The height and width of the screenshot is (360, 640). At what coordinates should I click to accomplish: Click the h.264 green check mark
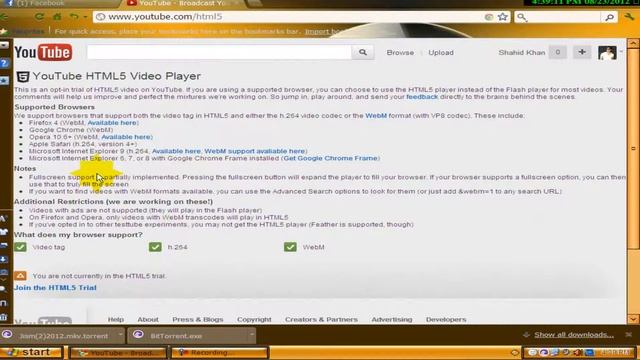[x=155, y=247]
